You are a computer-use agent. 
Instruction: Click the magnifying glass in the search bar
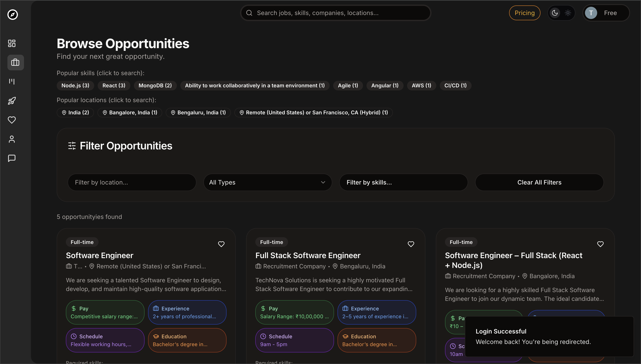(249, 13)
